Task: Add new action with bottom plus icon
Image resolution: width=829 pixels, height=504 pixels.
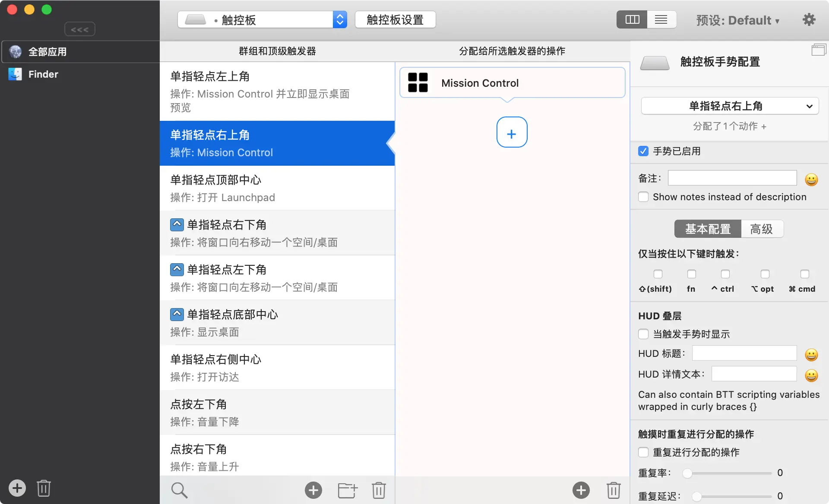Action: pyautogui.click(x=581, y=490)
